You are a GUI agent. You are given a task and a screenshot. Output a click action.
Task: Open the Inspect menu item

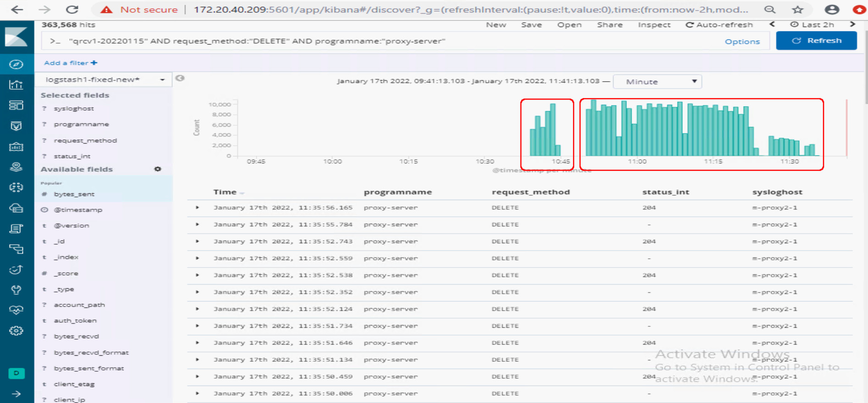tap(654, 25)
